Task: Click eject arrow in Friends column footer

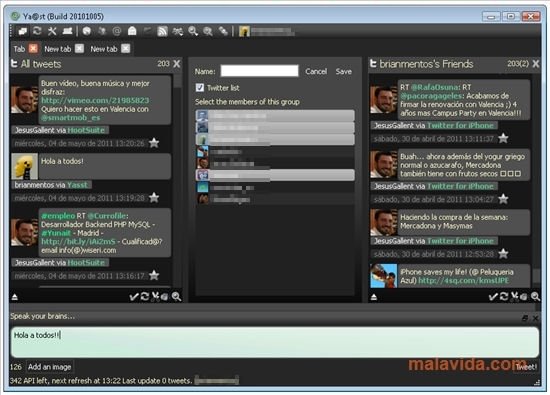Action: click(x=374, y=297)
